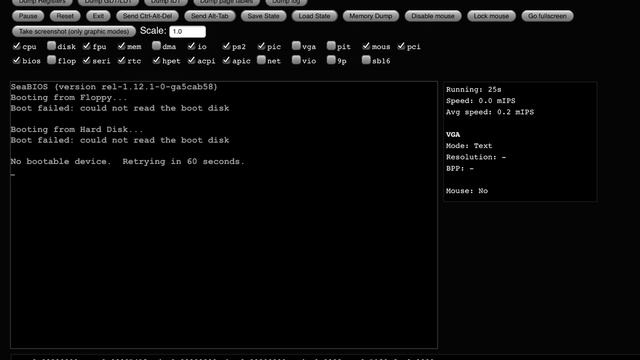Enable the net log checkbox
The height and width of the screenshot is (360, 640).
click(x=261, y=60)
